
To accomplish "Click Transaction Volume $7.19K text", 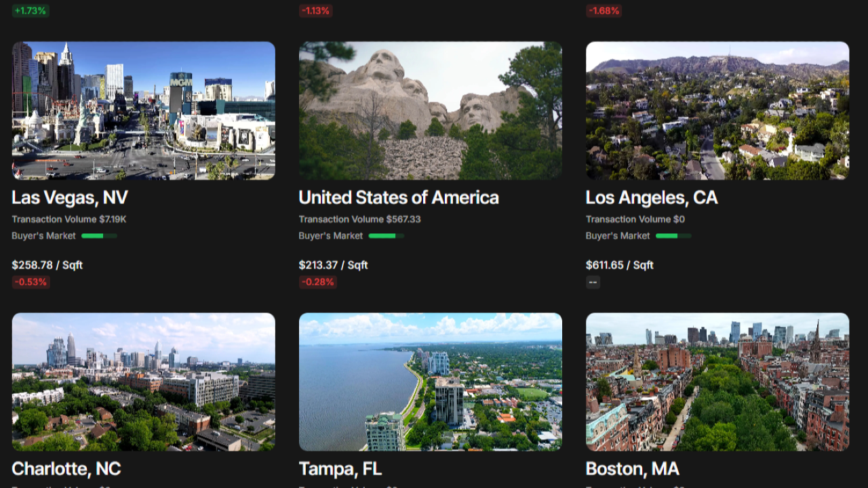I will point(69,220).
